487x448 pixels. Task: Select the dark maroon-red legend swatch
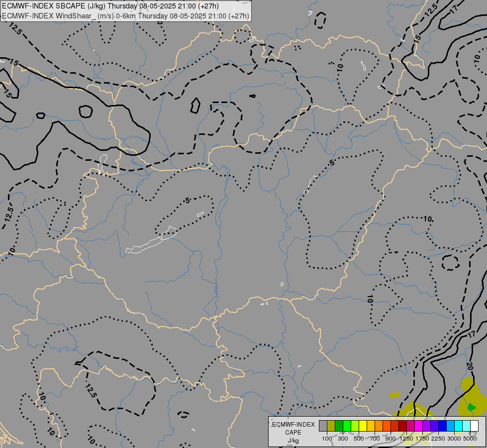(x=402, y=426)
